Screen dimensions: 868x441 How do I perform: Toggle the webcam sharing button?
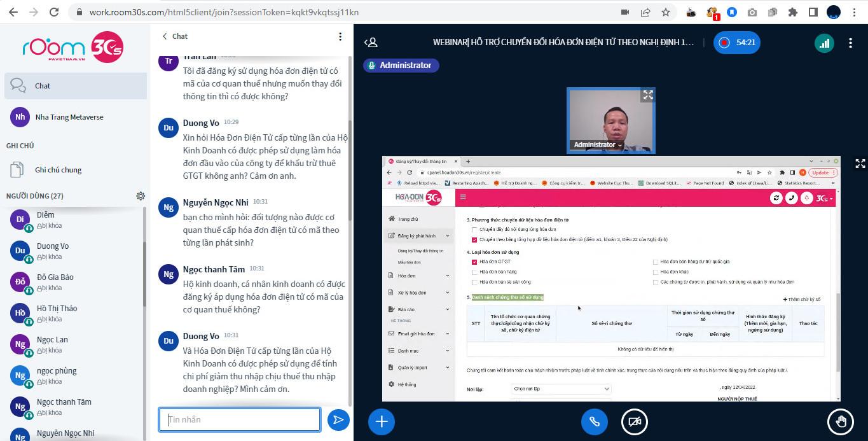[634, 421]
